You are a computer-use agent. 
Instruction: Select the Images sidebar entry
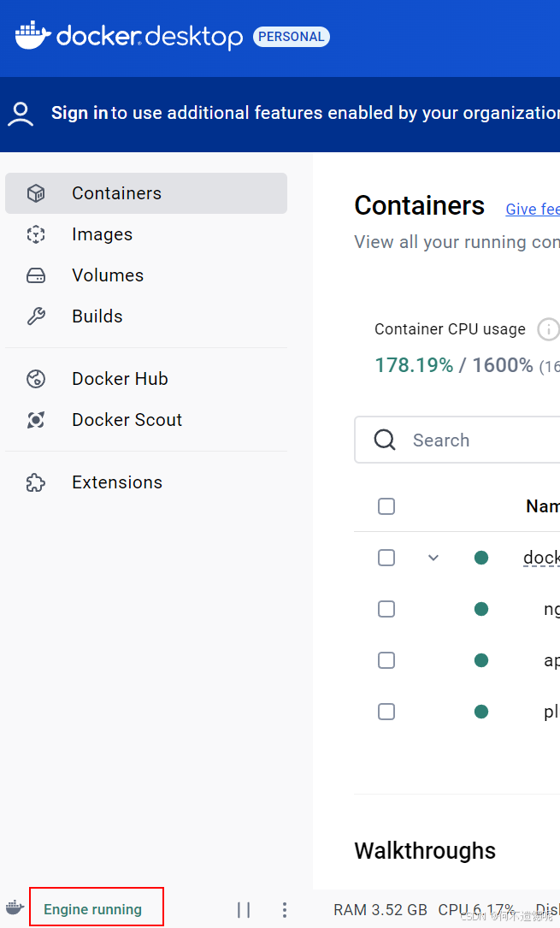[x=102, y=234]
